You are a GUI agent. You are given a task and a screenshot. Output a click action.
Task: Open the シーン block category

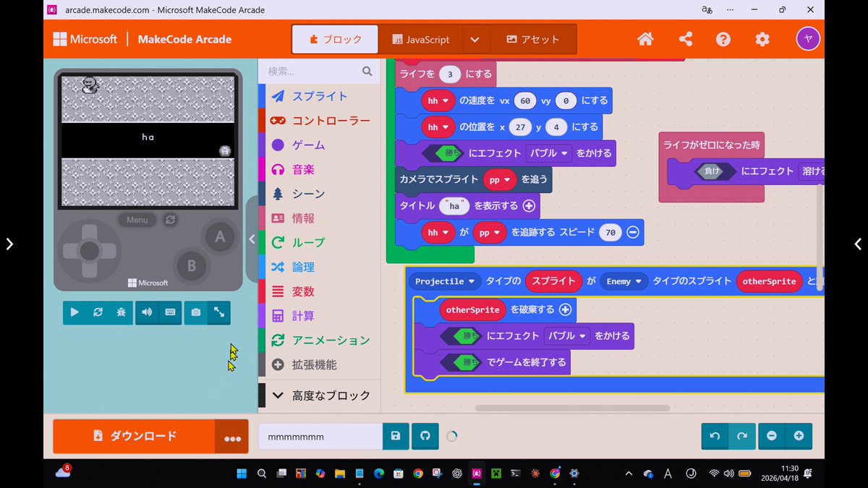(x=319, y=194)
